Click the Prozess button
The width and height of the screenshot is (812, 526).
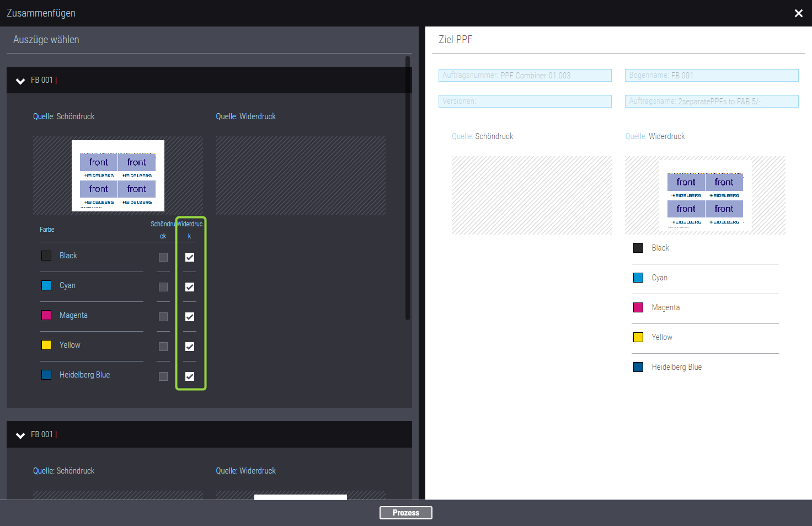(x=405, y=513)
